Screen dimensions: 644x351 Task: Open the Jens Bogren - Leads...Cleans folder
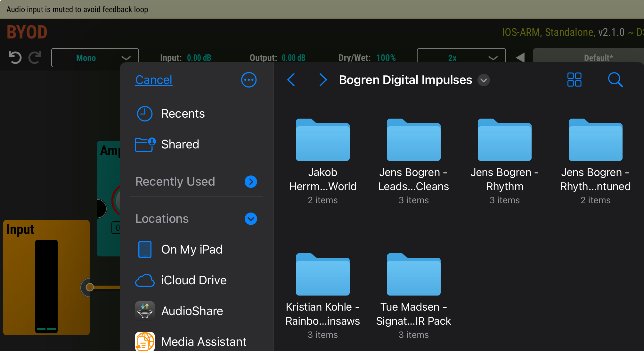[x=414, y=162]
